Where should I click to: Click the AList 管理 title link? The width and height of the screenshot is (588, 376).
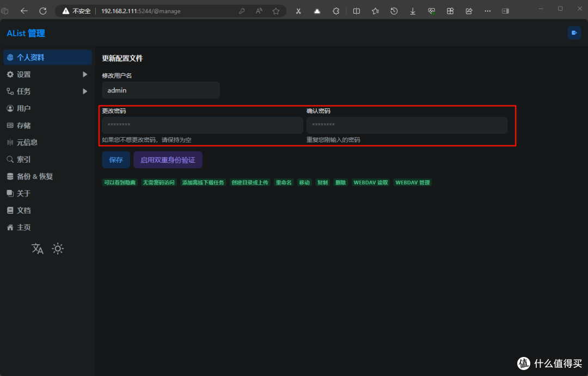26,33
